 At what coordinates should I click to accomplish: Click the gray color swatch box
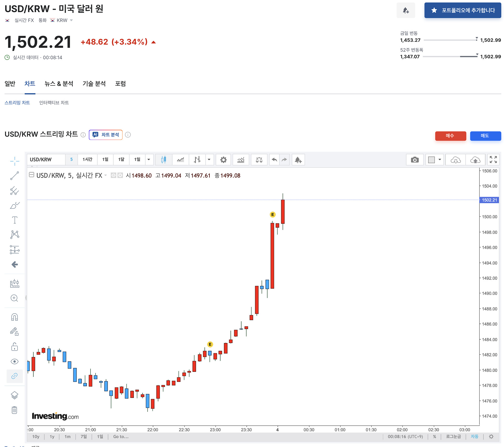[x=431, y=160]
